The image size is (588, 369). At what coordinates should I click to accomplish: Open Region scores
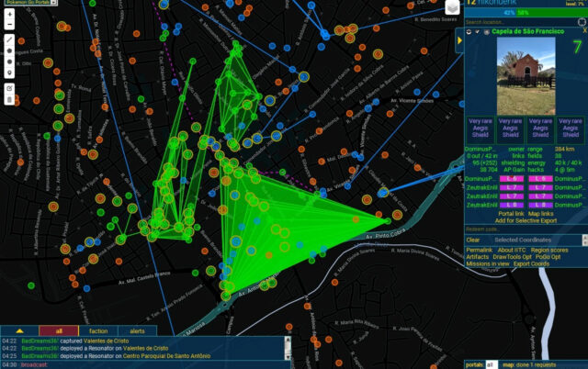[549, 250]
